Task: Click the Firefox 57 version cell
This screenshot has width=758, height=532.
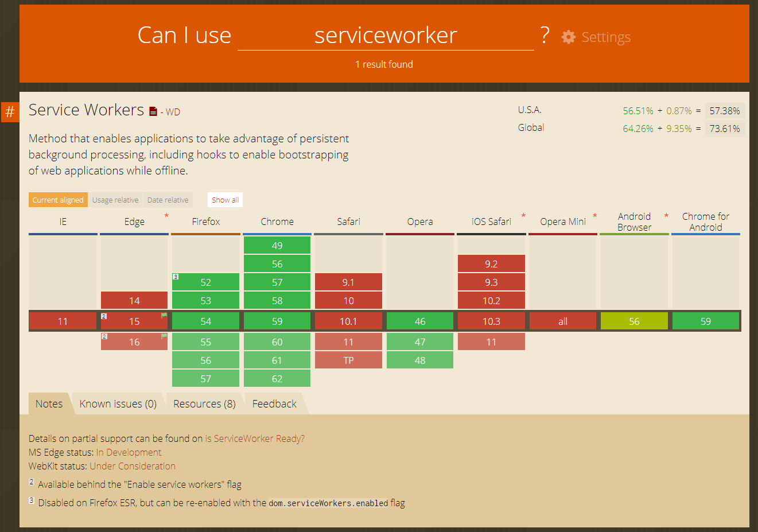Action: tap(206, 378)
